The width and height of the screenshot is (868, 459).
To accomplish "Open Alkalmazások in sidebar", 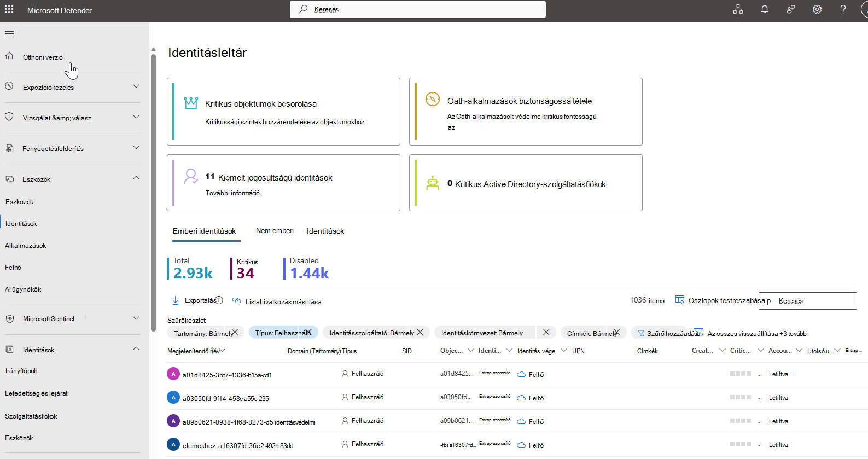I will [26, 246].
